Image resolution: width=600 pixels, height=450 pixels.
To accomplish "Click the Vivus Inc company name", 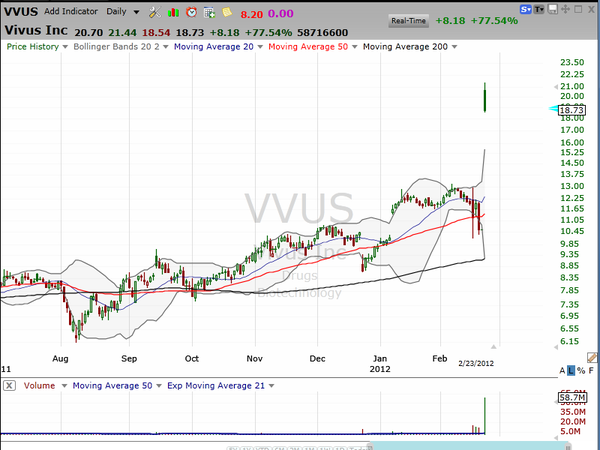I will tap(36, 30).
